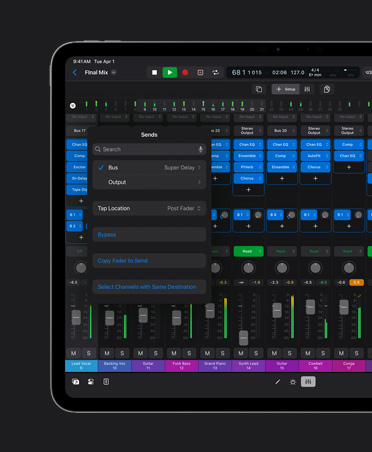Image resolution: width=372 pixels, height=452 pixels.
Task: Click the 4/4 time signature display
Action: 315,70
